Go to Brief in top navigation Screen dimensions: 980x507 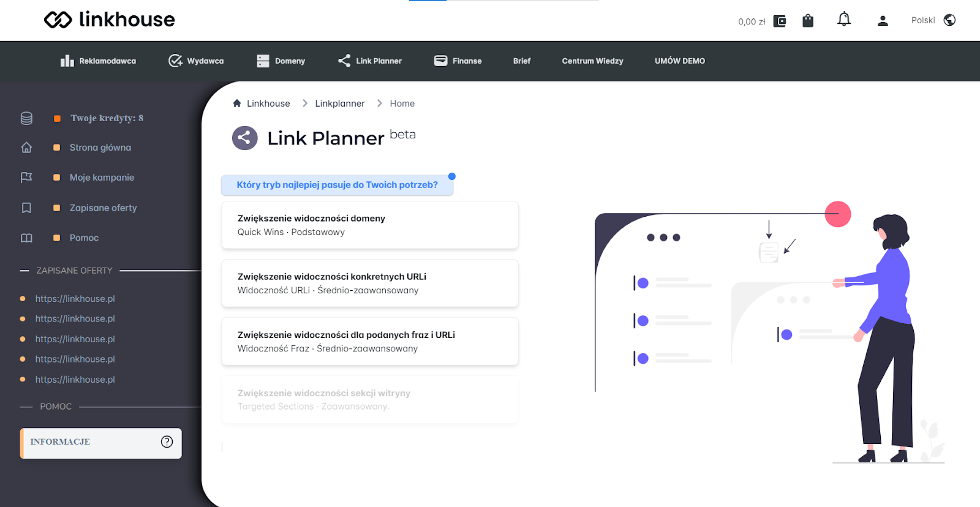coord(522,61)
